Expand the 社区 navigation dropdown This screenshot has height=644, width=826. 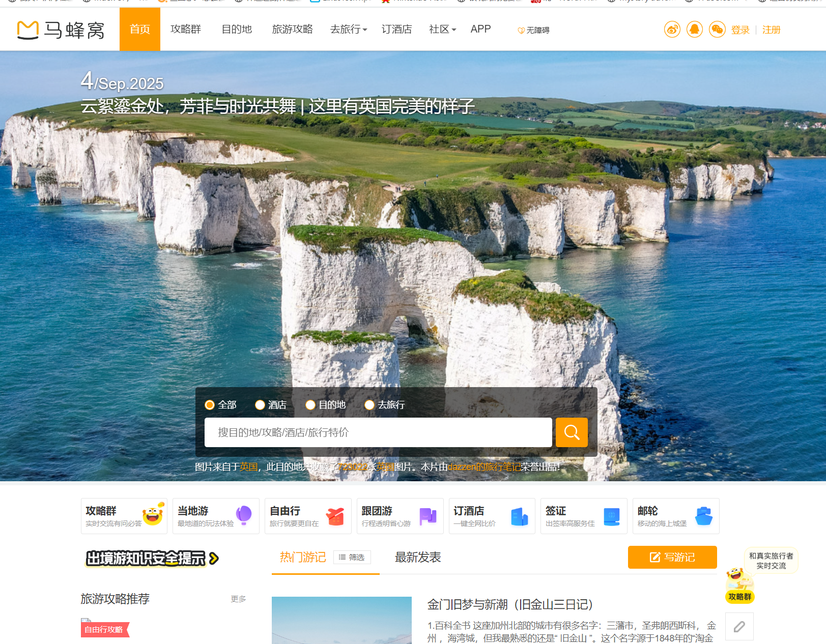click(x=442, y=30)
